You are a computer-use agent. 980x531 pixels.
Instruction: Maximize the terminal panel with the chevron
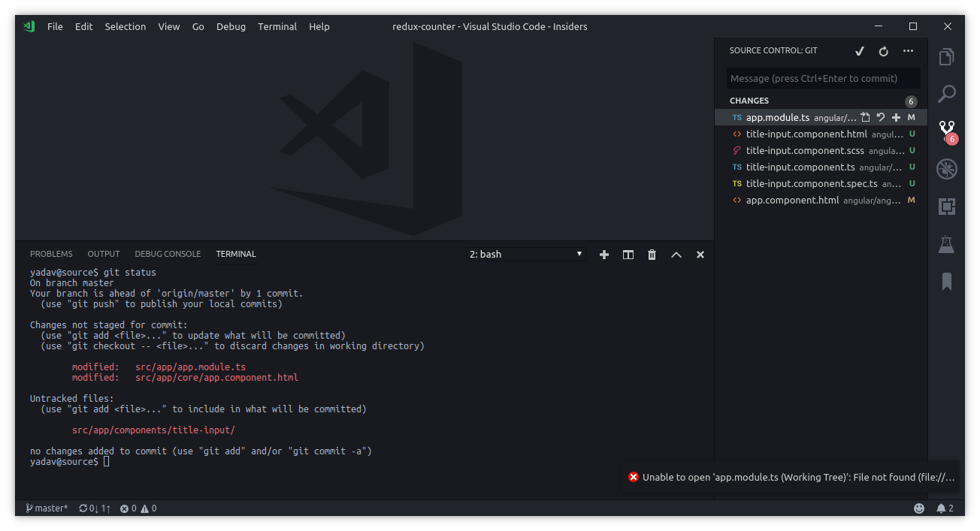tap(676, 254)
